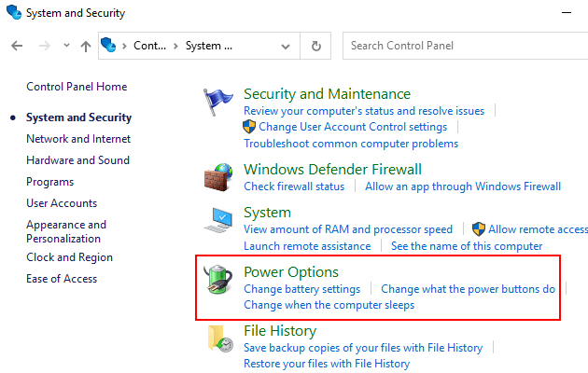Expand chevron after Cont... breadcrumb
The image size is (588, 373).
pyautogui.click(x=175, y=46)
